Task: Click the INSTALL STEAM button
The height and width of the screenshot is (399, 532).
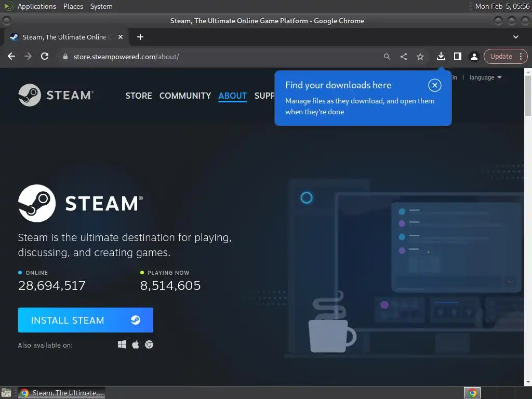Action: click(x=86, y=320)
